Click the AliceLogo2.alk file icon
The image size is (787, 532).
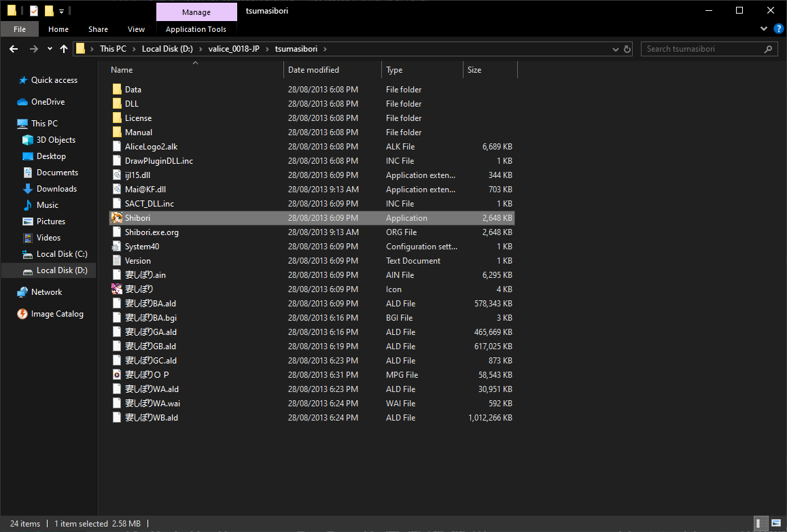coord(116,147)
